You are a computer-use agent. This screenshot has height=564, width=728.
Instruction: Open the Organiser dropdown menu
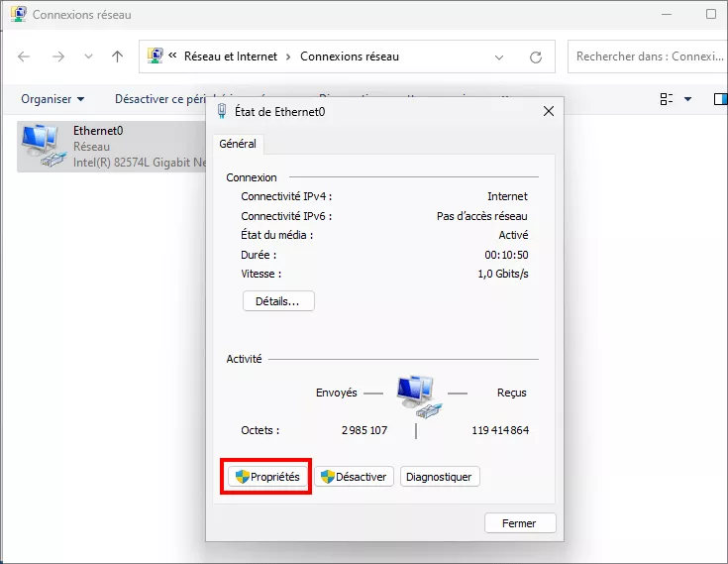point(52,99)
